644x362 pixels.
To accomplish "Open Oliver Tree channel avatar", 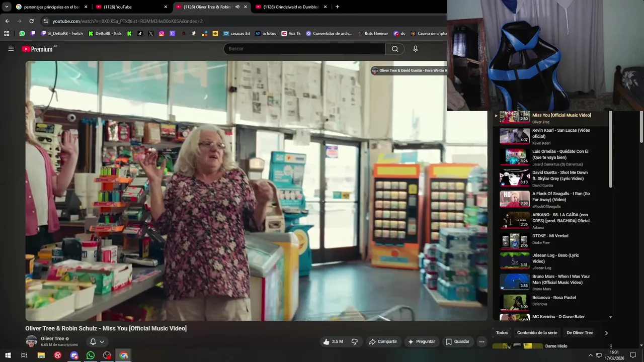I will 31,341.
